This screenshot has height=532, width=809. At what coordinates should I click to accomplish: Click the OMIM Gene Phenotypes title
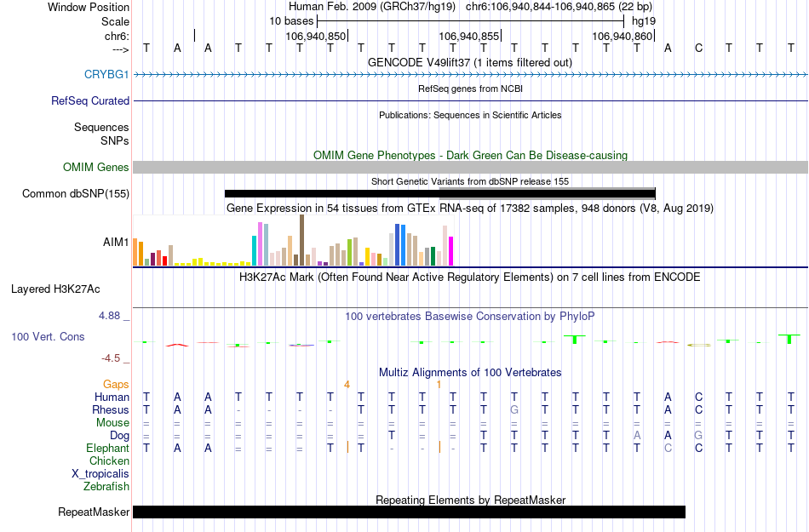470,155
